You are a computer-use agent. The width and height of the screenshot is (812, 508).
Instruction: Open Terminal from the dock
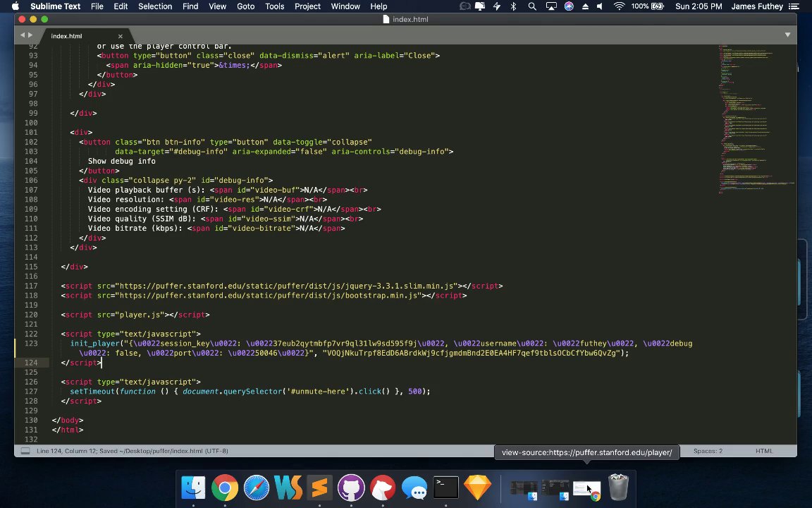tap(446, 488)
